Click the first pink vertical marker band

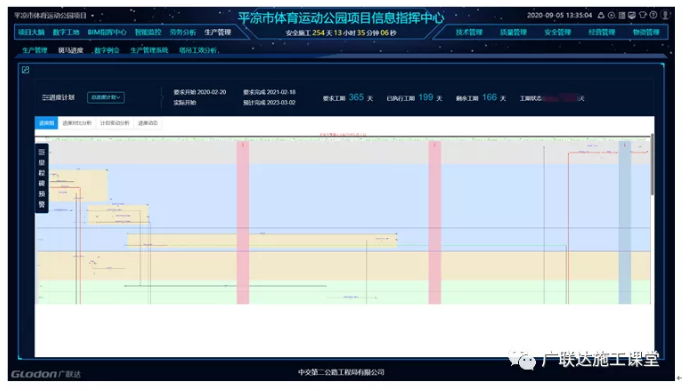(x=243, y=222)
